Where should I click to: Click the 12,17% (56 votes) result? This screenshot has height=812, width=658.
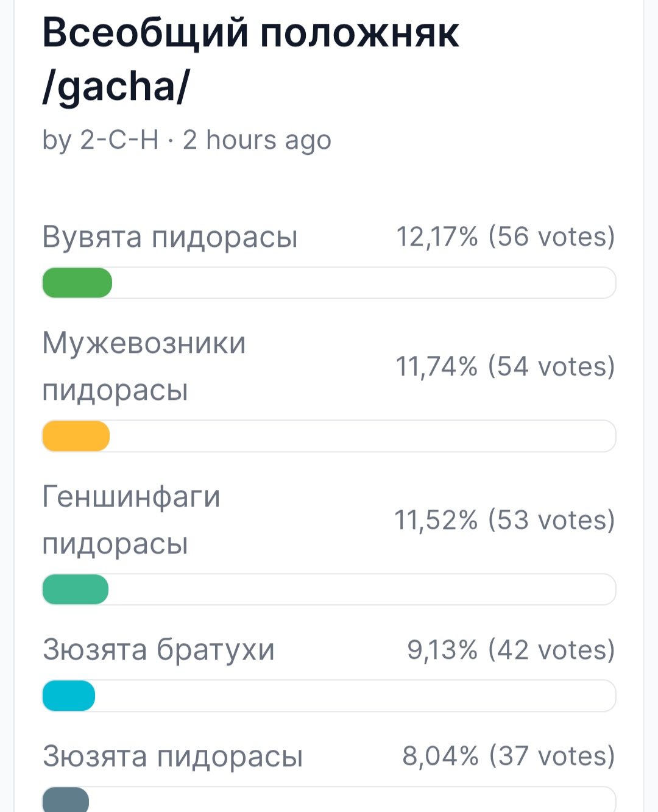pos(506,237)
